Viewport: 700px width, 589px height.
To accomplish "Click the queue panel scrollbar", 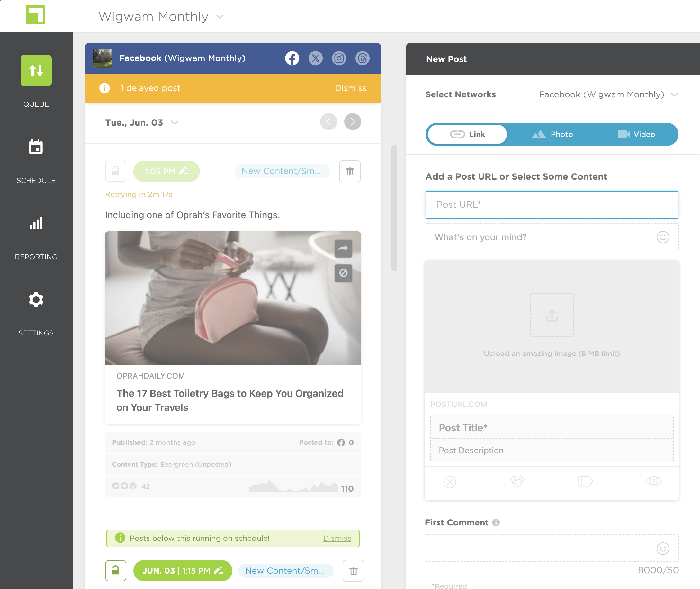I will (x=394, y=208).
